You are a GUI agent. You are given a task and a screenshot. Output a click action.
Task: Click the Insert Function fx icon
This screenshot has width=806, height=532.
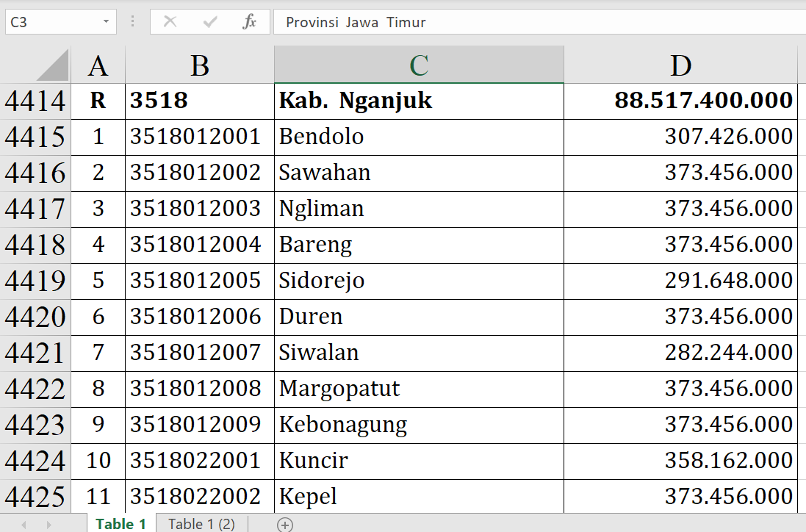coord(250,22)
